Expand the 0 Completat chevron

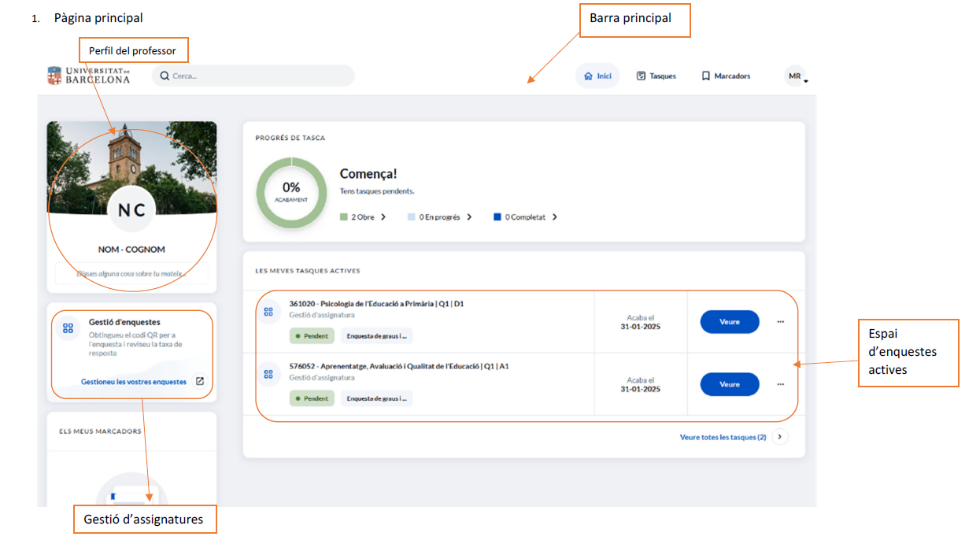click(x=554, y=217)
